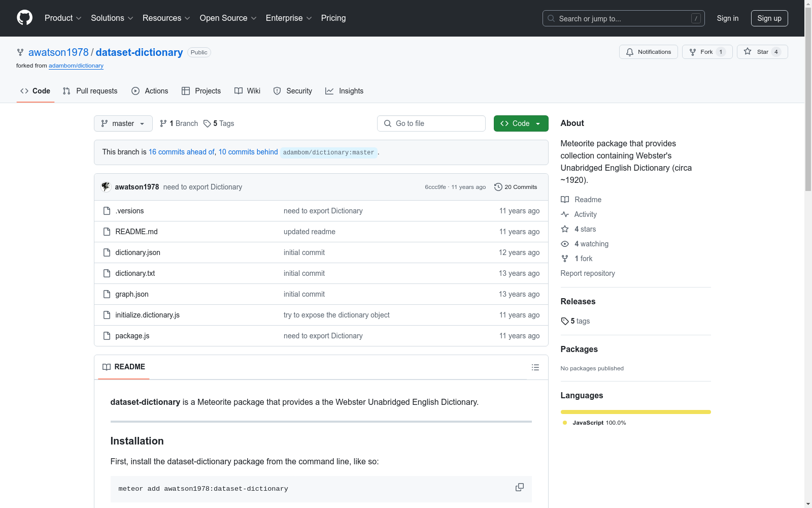Open the green Code dropdown button
The width and height of the screenshot is (812, 508).
(521, 123)
